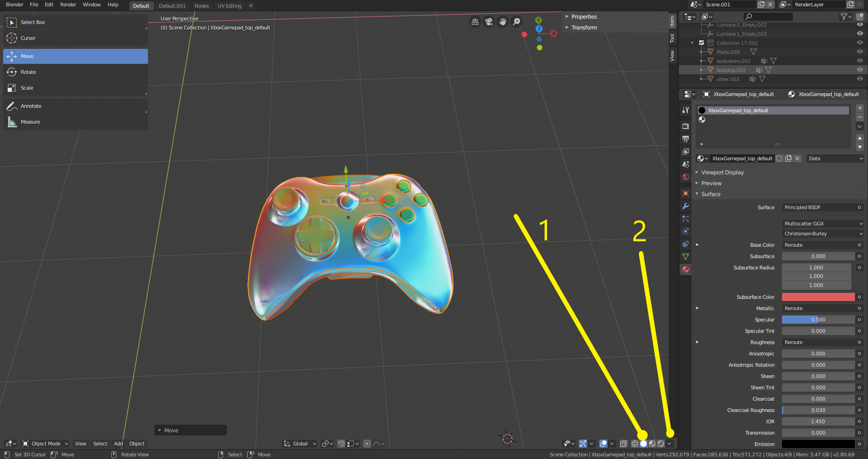The width and height of the screenshot is (868, 459).
Task: Open the viewport Add menu
Action: pos(118,444)
